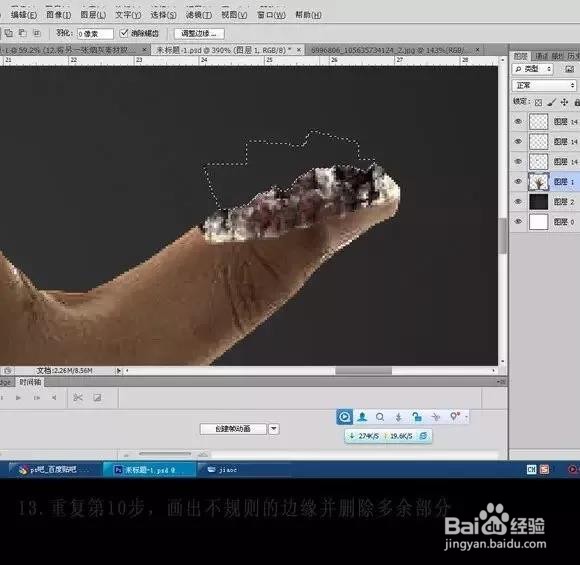Click the add-to-selection icon in options bar

pos(9,33)
